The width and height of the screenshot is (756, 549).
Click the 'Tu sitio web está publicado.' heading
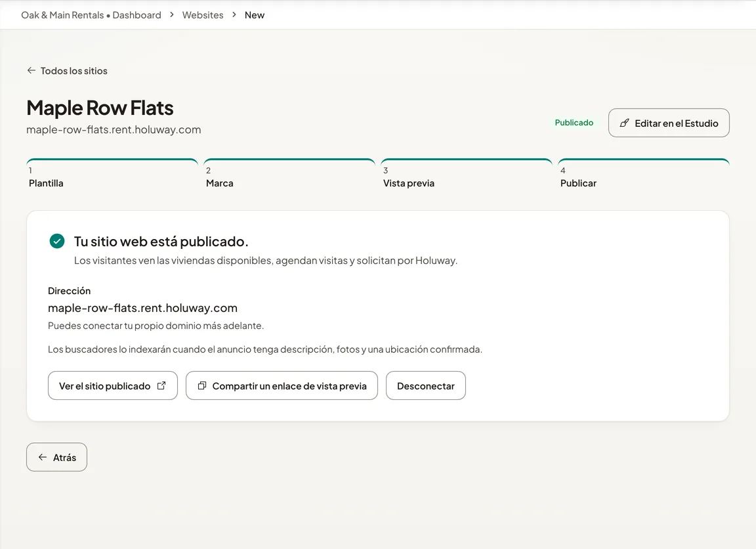[x=161, y=241]
